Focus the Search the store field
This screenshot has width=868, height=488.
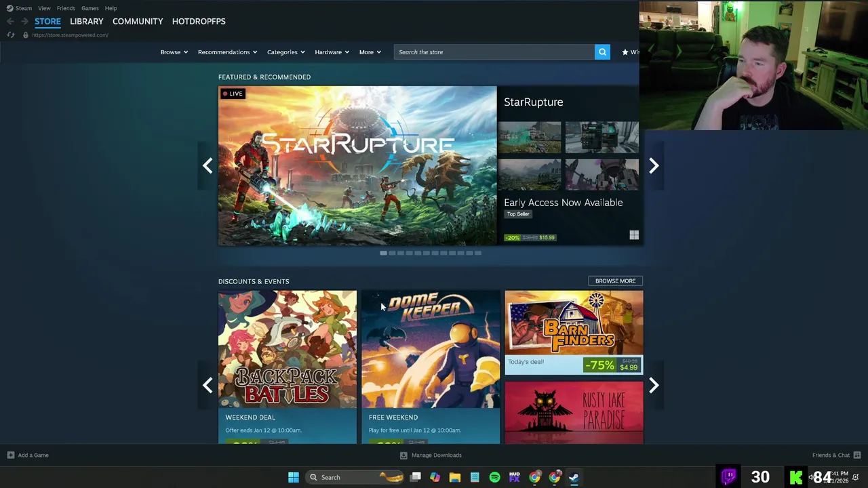494,52
